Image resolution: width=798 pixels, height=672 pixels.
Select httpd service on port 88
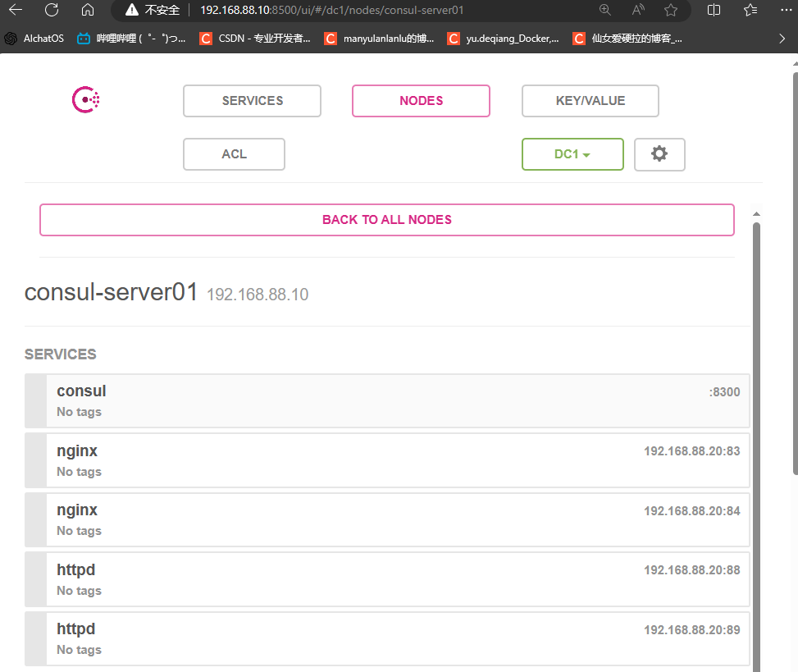pyautogui.click(x=387, y=579)
